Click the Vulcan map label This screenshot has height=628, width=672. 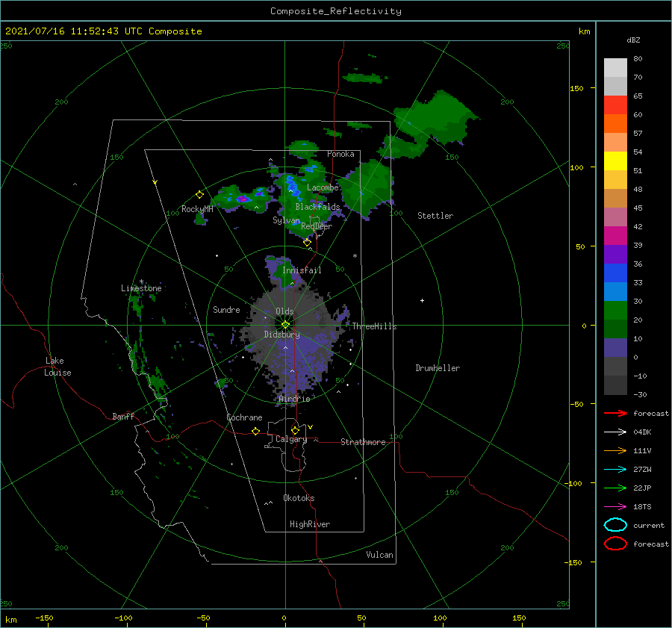[379, 555]
